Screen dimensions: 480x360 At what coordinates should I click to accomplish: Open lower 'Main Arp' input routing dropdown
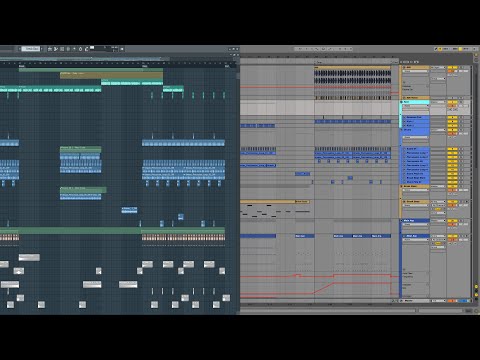(438, 236)
